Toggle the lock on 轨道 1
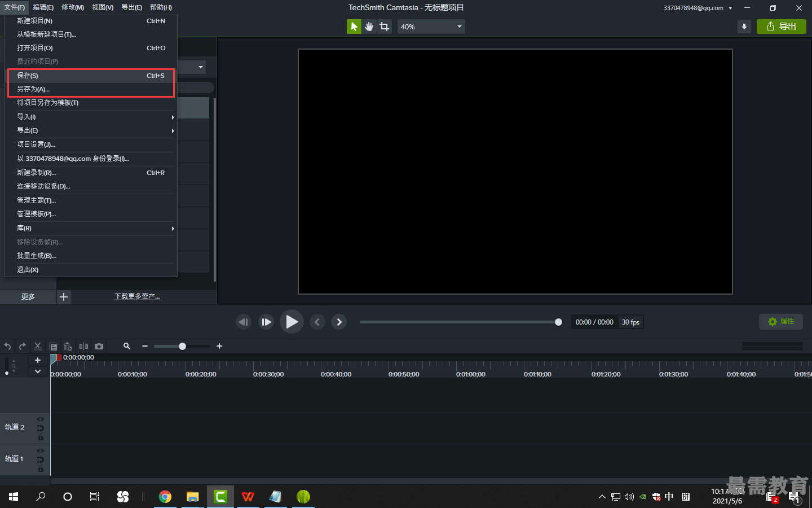This screenshot has width=812, height=508. point(41,469)
